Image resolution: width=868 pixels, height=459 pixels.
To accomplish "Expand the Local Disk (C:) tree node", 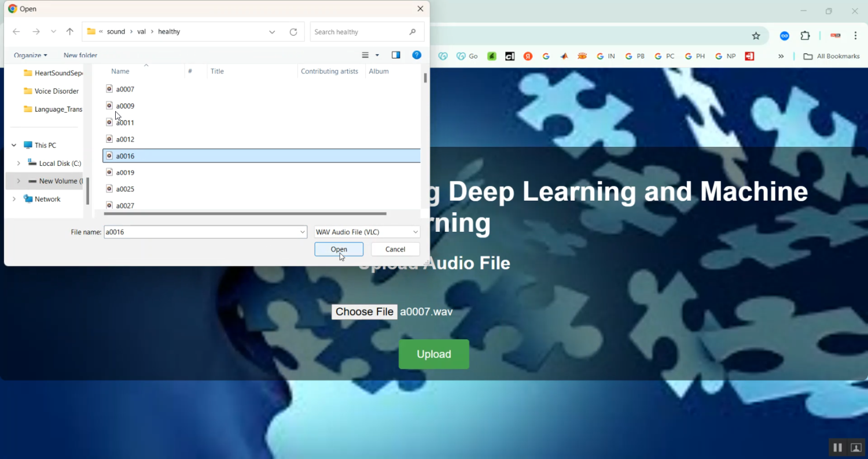I will (x=19, y=164).
